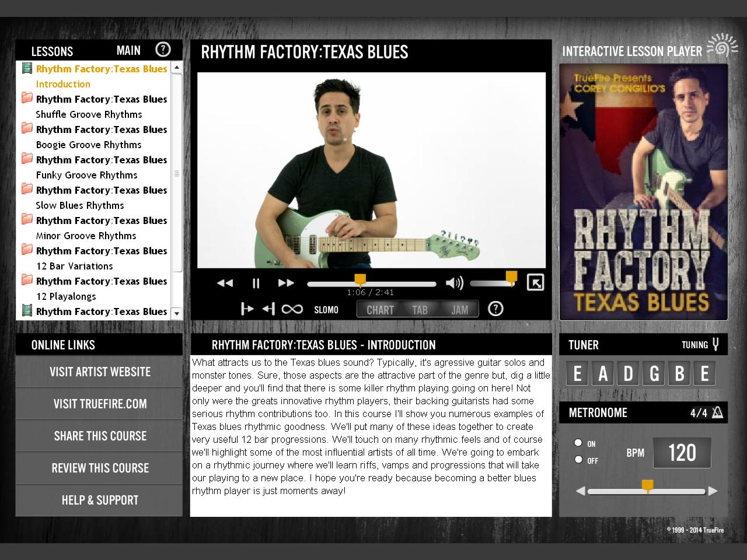
Task: Click metronome BPM slider handle
Action: click(x=647, y=487)
